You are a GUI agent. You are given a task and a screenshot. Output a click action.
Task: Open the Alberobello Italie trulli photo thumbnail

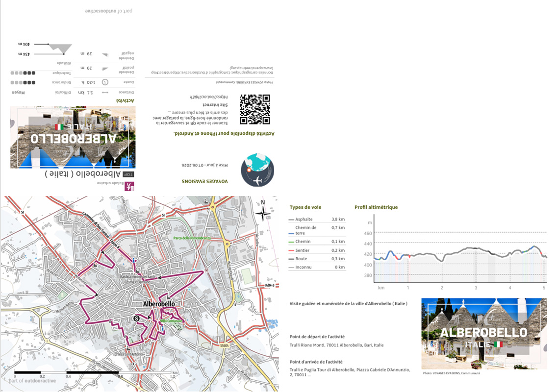pos(484,334)
